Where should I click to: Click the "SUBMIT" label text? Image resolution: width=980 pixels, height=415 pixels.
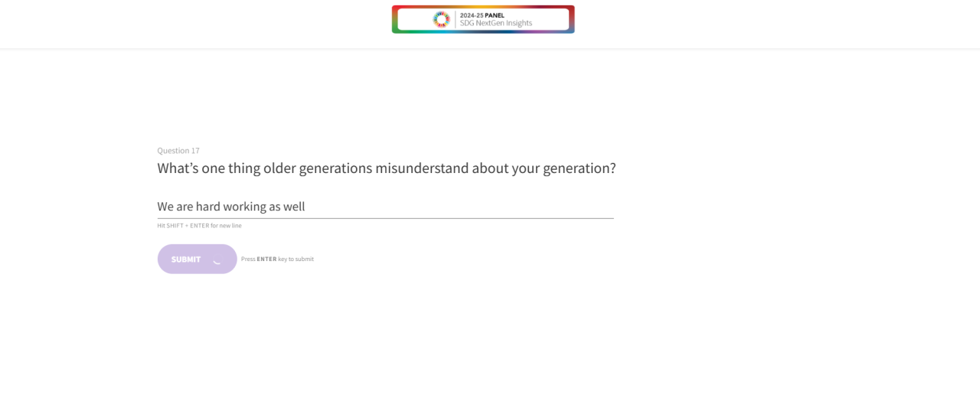click(186, 260)
